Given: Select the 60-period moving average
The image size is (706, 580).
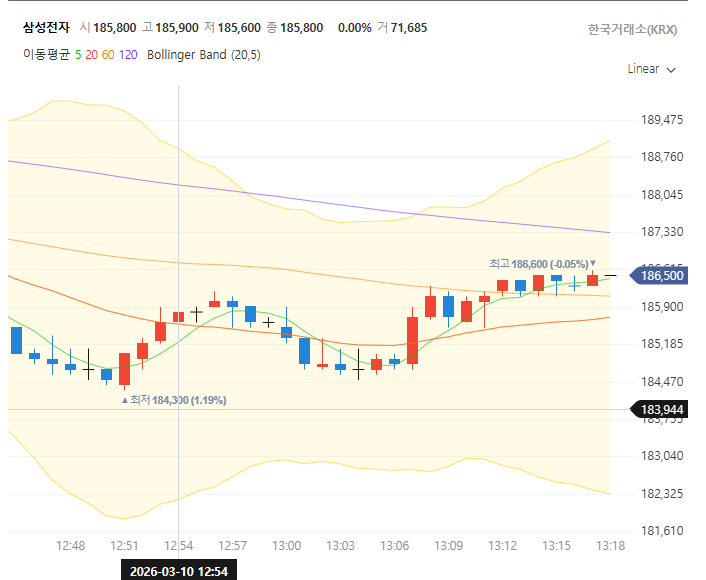Looking at the screenshot, I should (108, 55).
